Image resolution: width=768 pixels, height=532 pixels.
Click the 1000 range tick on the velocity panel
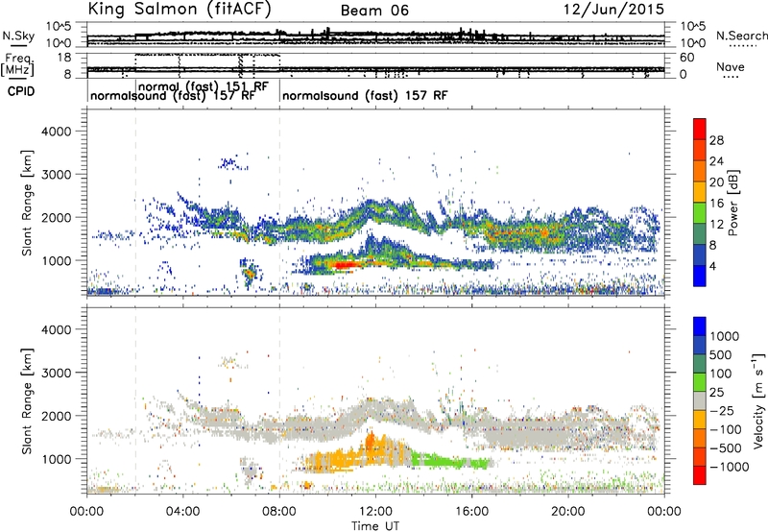tap(56, 459)
